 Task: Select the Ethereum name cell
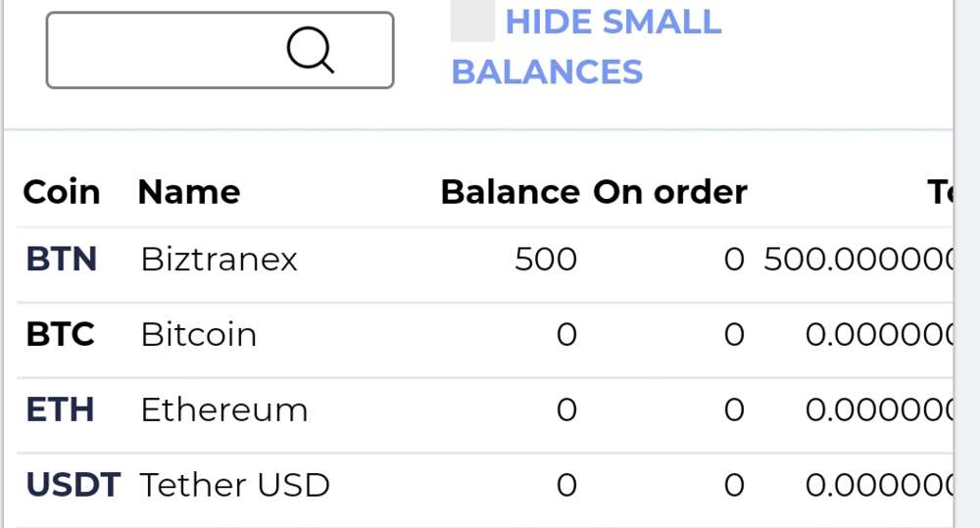point(224,409)
